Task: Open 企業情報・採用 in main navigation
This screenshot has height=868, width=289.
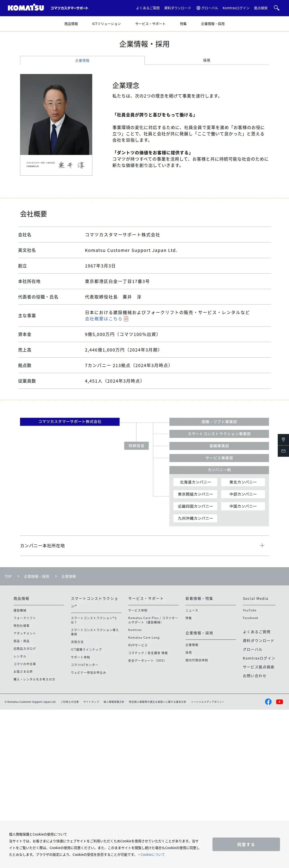Action: pyautogui.click(x=213, y=24)
